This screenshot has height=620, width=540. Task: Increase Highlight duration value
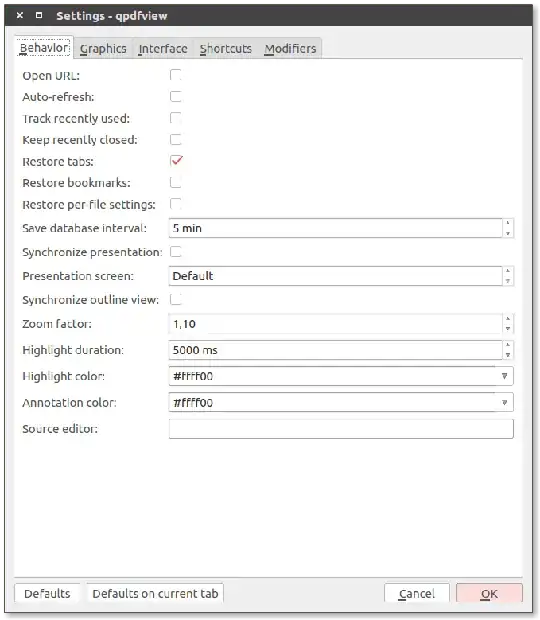point(508,345)
